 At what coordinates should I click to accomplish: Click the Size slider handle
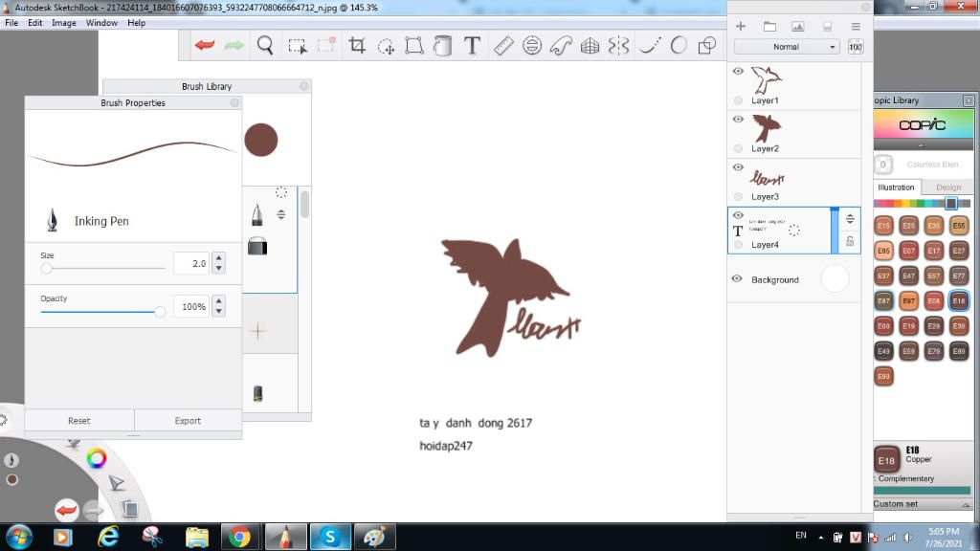click(x=46, y=268)
